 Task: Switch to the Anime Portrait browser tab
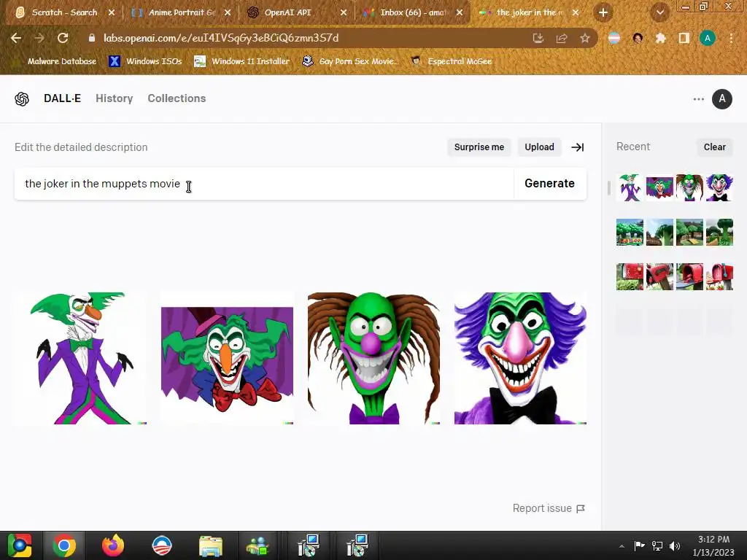coord(182,12)
